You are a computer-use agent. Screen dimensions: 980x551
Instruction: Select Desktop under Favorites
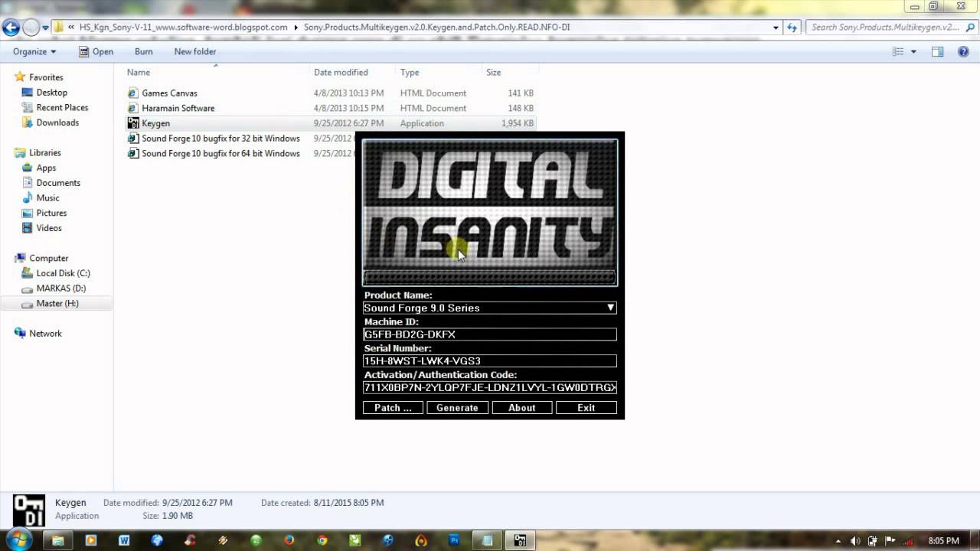pos(51,93)
